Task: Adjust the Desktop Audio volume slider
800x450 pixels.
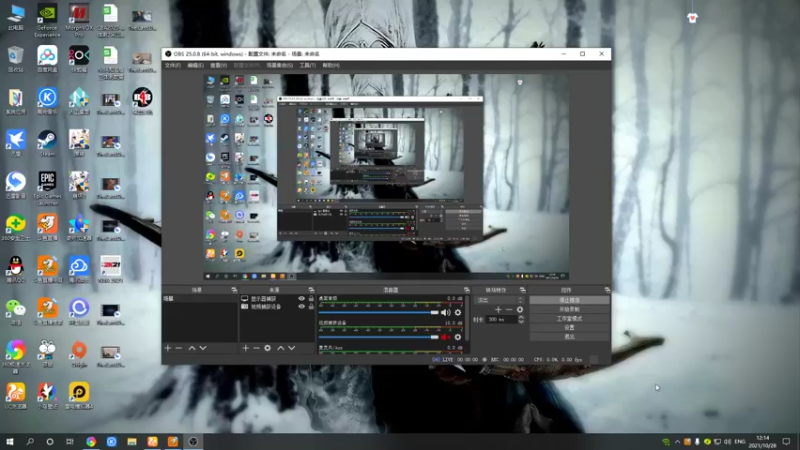Action: click(379, 312)
